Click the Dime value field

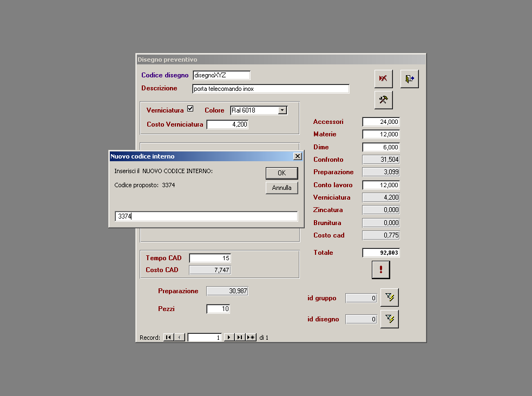coord(381,147)
